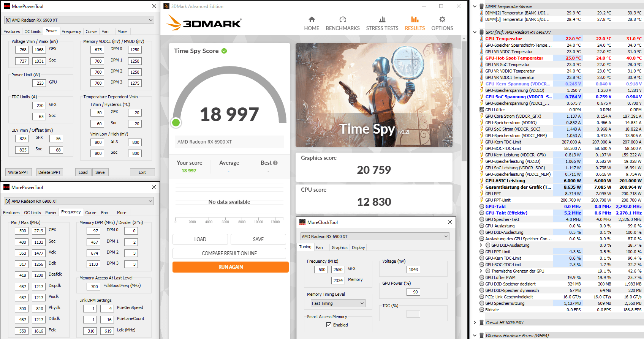The width and height of the screenshot is (644, 339).
Task: Expand the Corsair HX1000i PSU group
Action: [x=475, y=323]
